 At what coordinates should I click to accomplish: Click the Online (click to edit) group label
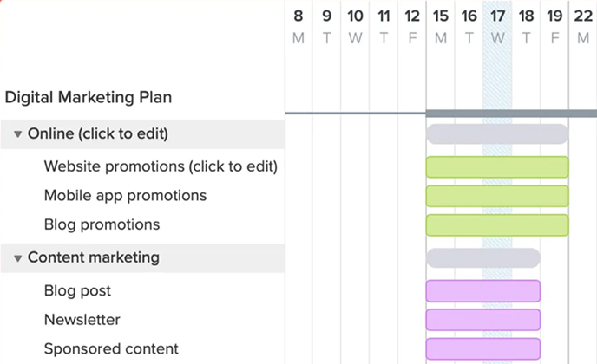click(x=97, y=133)
